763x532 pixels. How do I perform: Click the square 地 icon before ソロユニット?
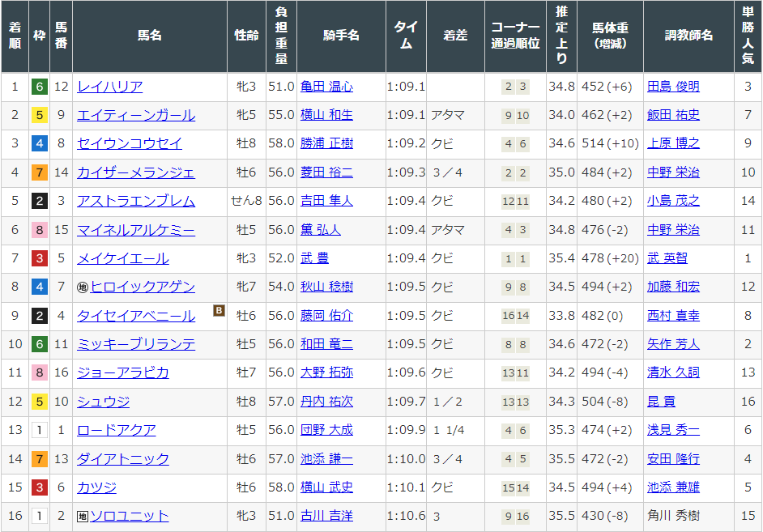pyautogui.click(x=83, y=517)
